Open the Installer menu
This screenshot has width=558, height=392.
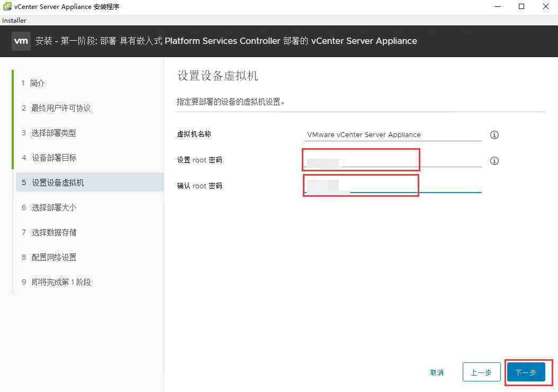pos(14,20)
